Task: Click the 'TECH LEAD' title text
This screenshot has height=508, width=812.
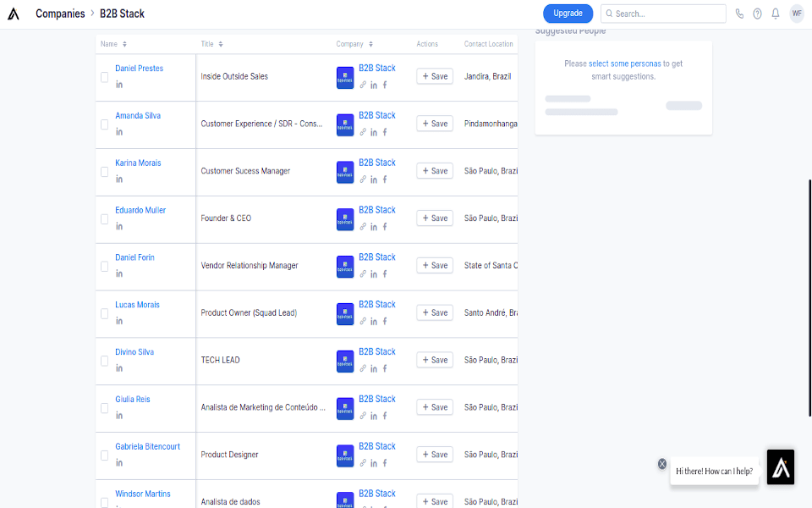Action: coord(221,360)
